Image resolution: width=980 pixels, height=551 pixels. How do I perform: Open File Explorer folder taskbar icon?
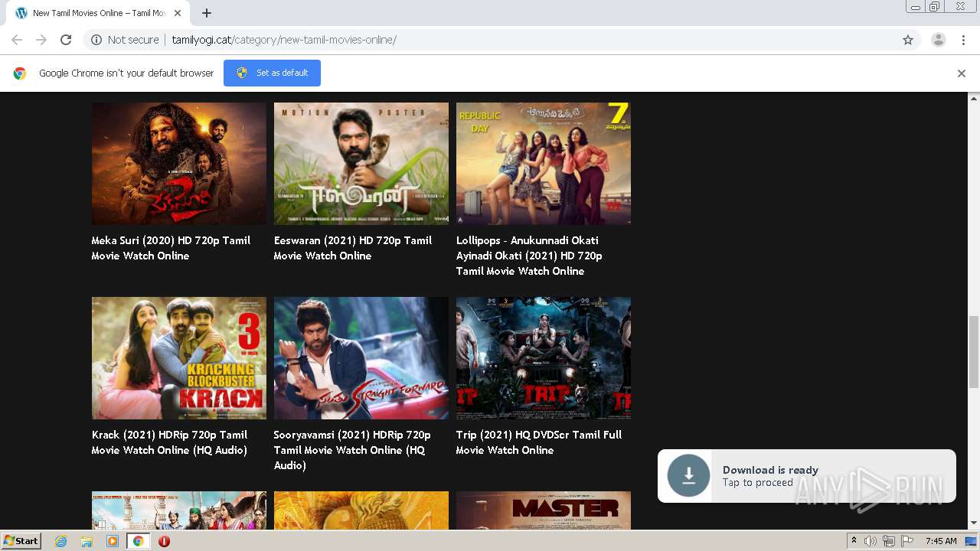click(x=87, y=541)
